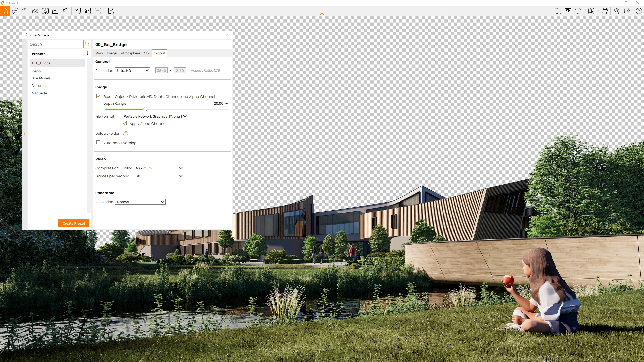This screenshot has width=644, height=362.
Task: Click the Create Preset button
Action: point(73,223)
